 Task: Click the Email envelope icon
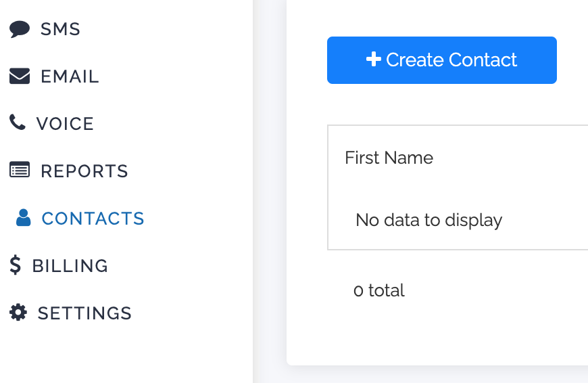point(20,76)
